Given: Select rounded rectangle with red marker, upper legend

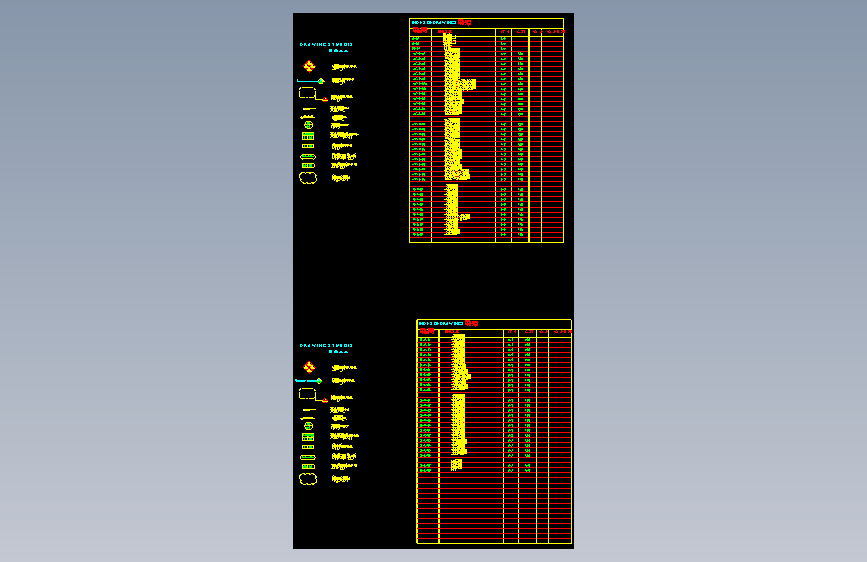Looking at the screenshot, I should [x=313, y=94].
